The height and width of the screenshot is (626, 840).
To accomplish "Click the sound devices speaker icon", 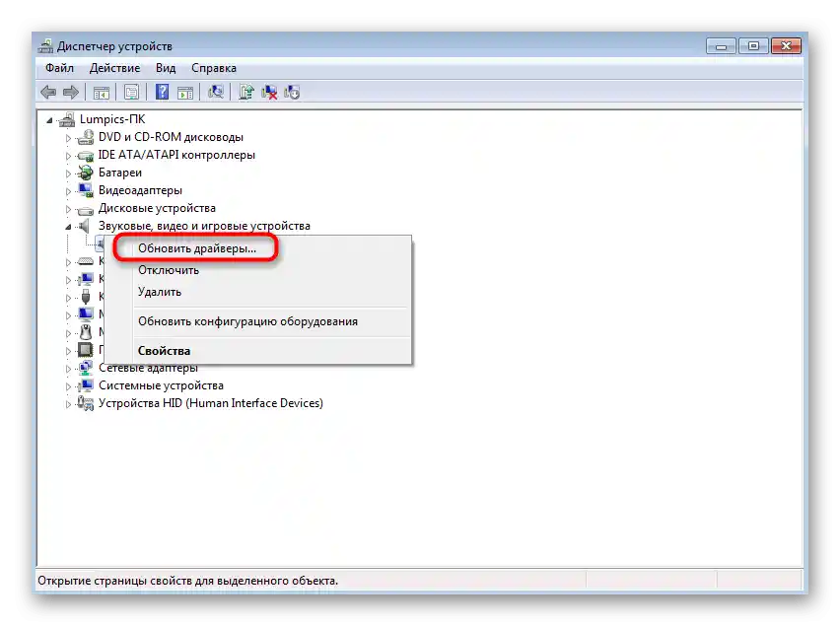I will [84, 226].
